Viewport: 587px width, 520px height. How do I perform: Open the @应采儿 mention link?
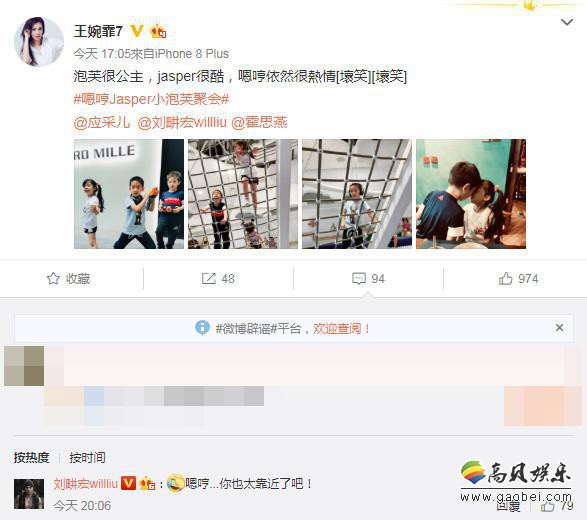coord(102,122)
